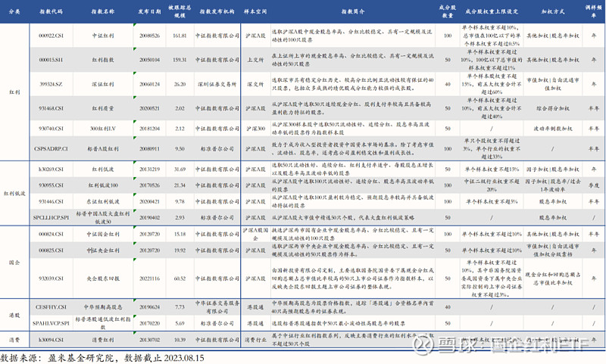Click the 波动率倒数加权 weighting cell
The image size is (606, 364).
click(x=553, y=129)
